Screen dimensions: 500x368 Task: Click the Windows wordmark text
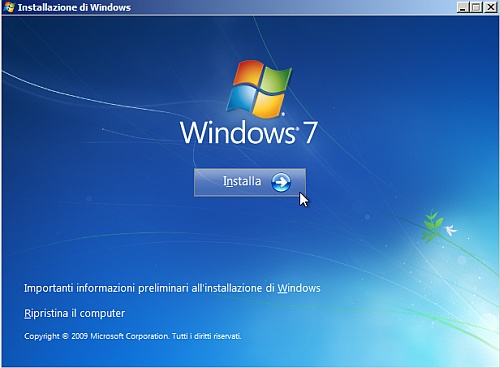[x=238, y=132]
